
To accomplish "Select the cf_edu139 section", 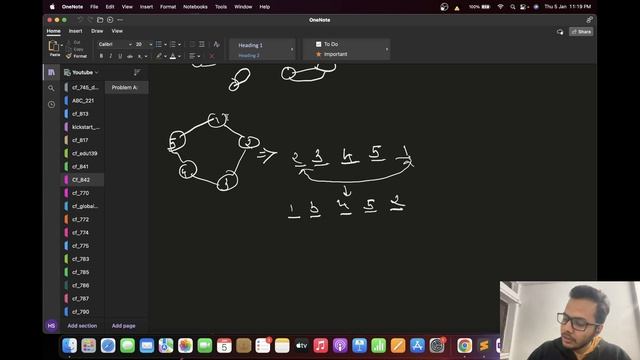I will (x=83, y=153).
